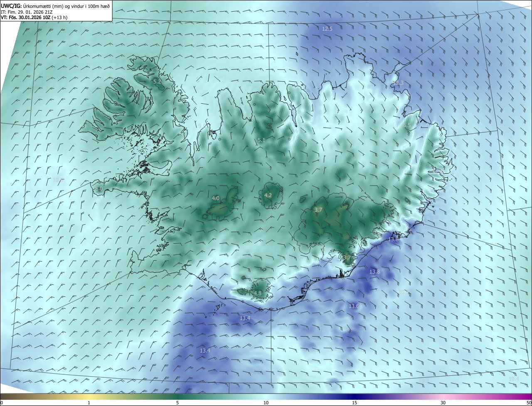Click the colorbar tick label '5'
Screen dimensions: 532x406
pyautogui.click(x=177, y=403)
